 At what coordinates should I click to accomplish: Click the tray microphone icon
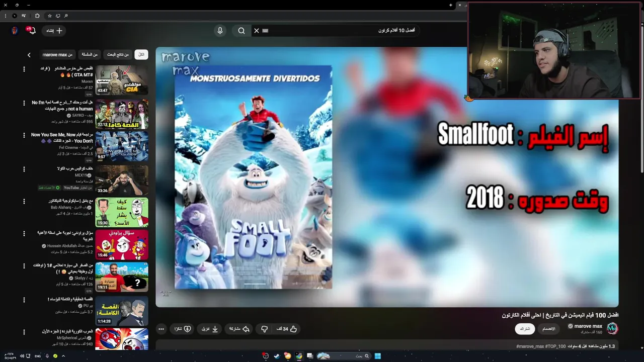coord(47,356)
